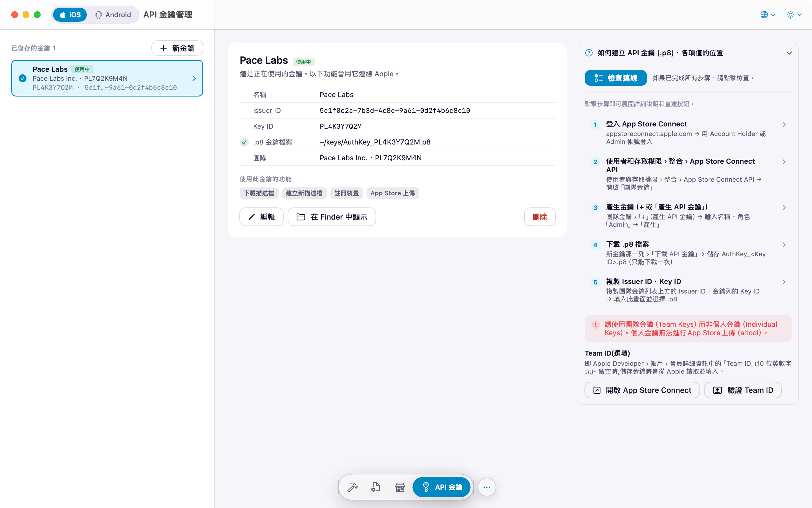Open the appearance theme sun menu
This screenshot has height=508, width=812.
794,15
